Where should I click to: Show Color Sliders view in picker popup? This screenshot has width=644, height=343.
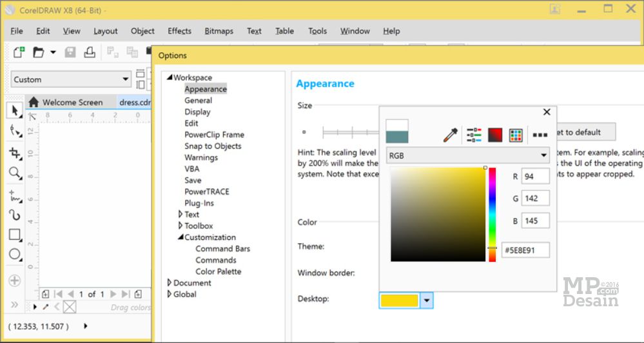[x=474, y=135]
